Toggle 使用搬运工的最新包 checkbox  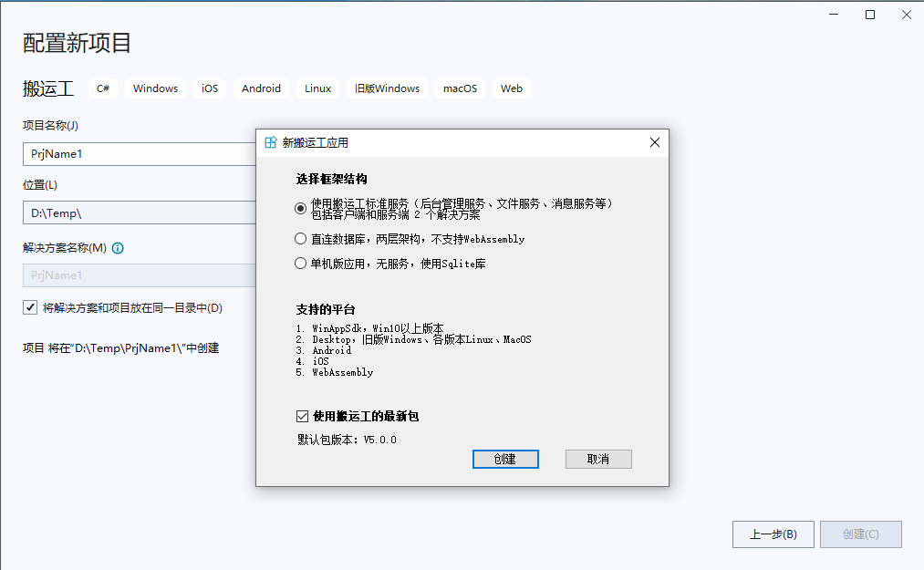[303, 416]
